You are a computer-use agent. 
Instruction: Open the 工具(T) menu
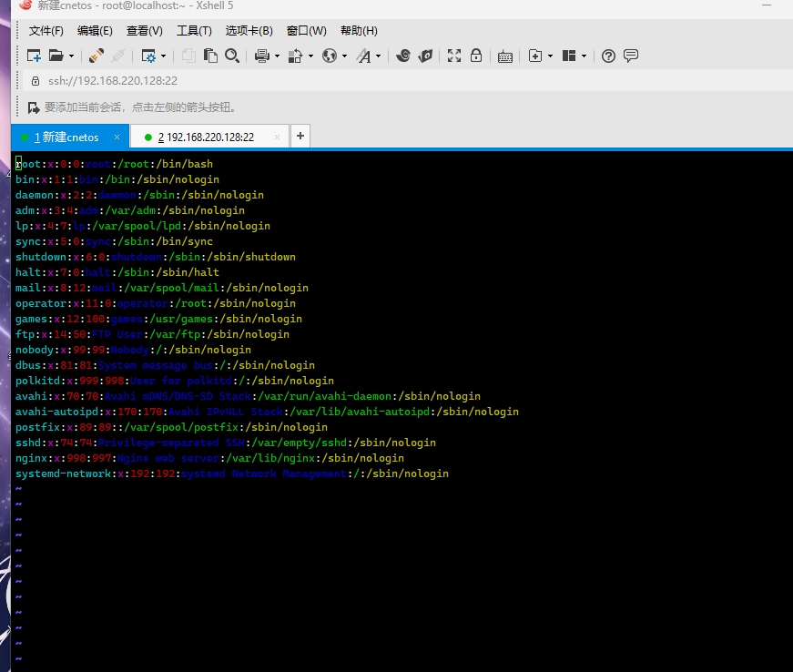pyautogui.click(x=194, y=31)
